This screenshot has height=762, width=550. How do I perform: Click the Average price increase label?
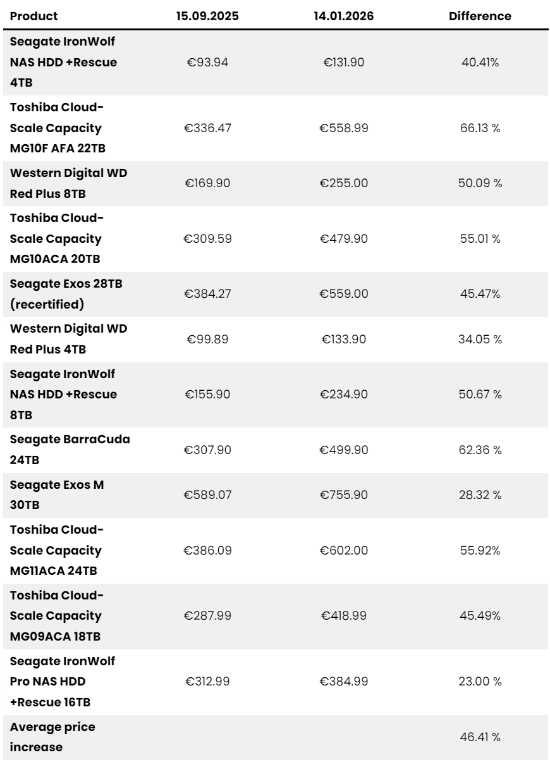pos(52,737)
